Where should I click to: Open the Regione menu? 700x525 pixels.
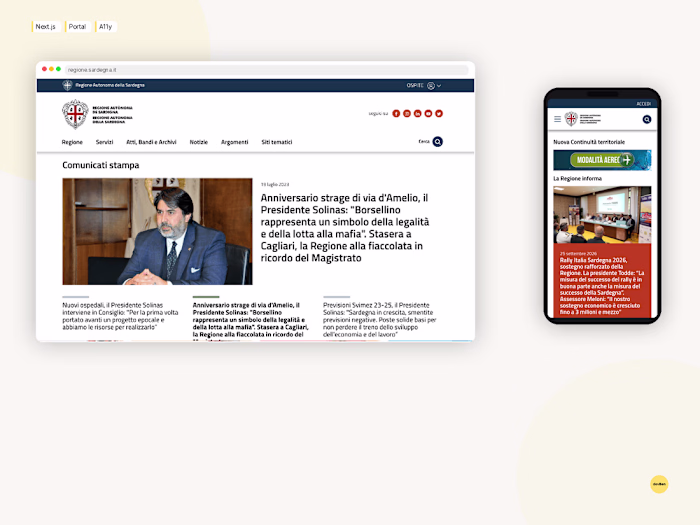pyautogui.click(x=72, y=142)
